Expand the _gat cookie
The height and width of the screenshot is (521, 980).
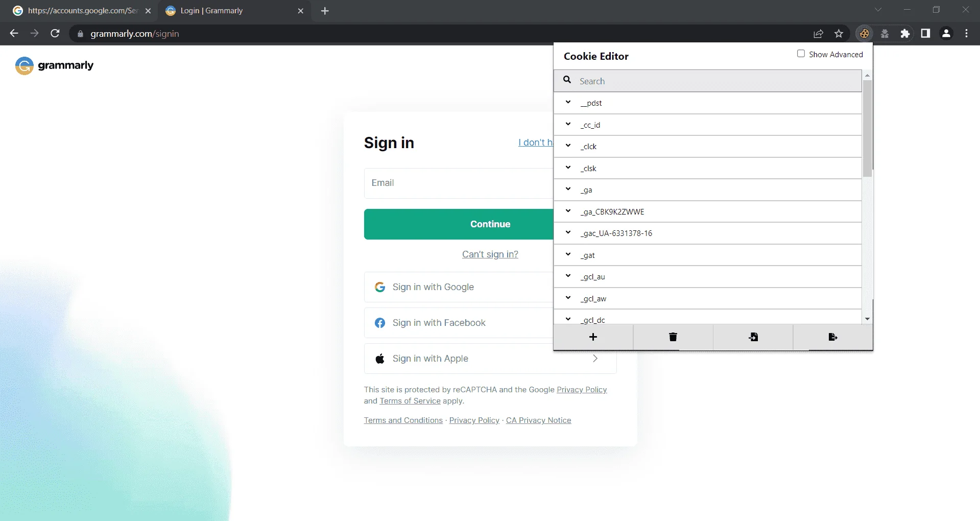(707, 255)
